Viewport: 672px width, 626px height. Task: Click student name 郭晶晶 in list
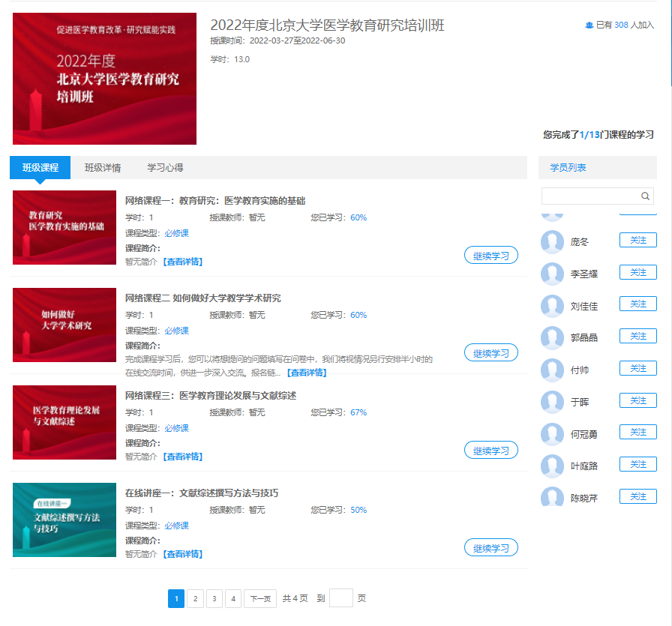pyautogui.click(x=583, y=337)
